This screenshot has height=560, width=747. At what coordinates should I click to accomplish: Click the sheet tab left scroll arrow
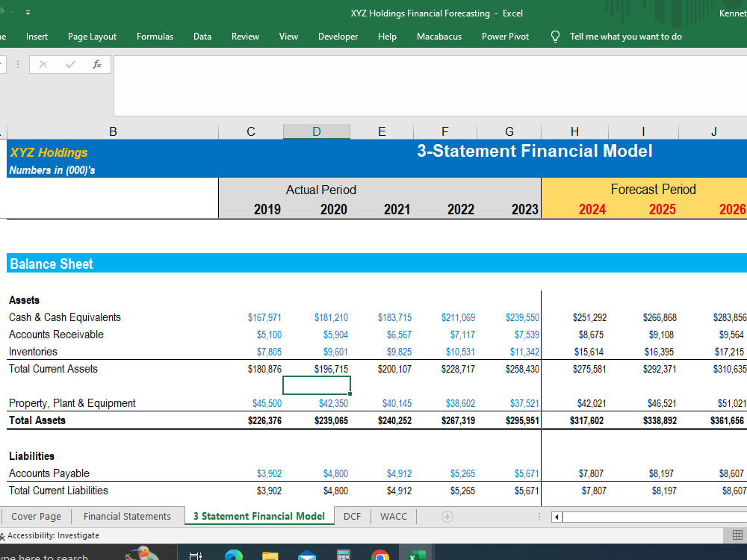556,516
